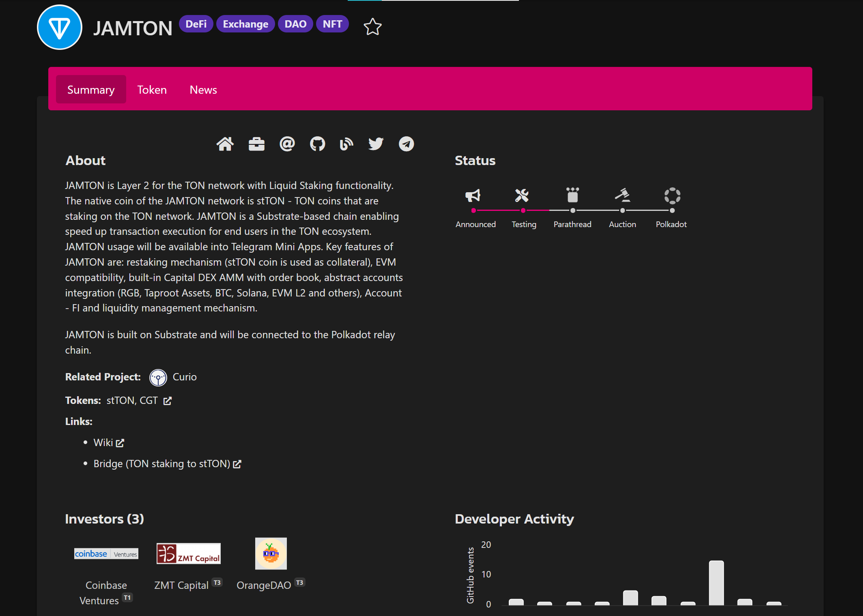Select the DAO tag
This screenshot has height=616, width=863.
click(x=295, y=24)
